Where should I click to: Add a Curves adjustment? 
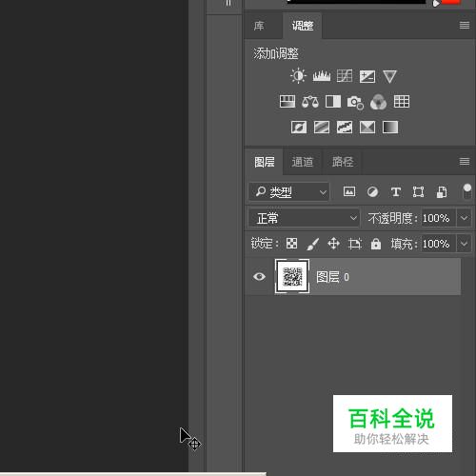click(x=345, y=76)
